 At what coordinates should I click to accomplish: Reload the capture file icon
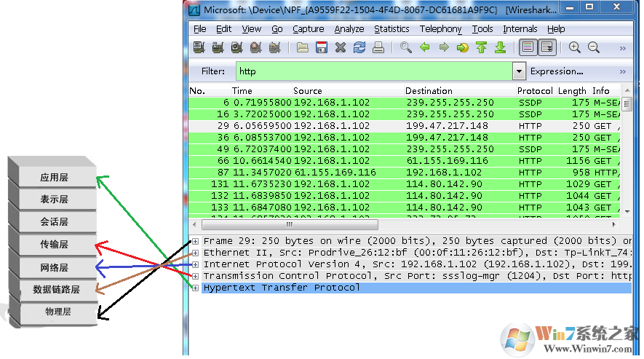tap(359, 48)
